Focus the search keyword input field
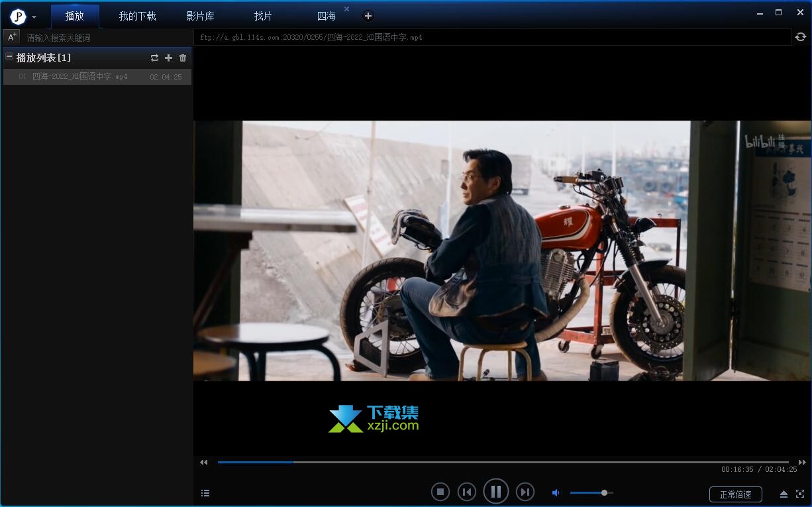812x507 pixels. click(106, 38)
